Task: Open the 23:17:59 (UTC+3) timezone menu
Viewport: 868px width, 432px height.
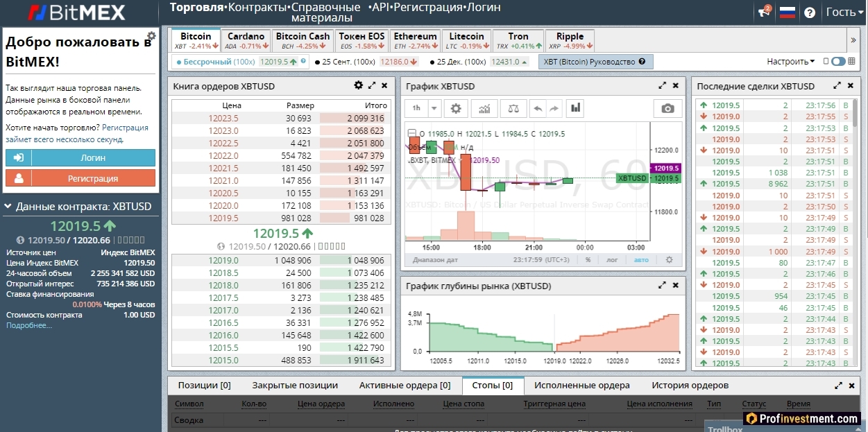Action: tap(541, 260)
